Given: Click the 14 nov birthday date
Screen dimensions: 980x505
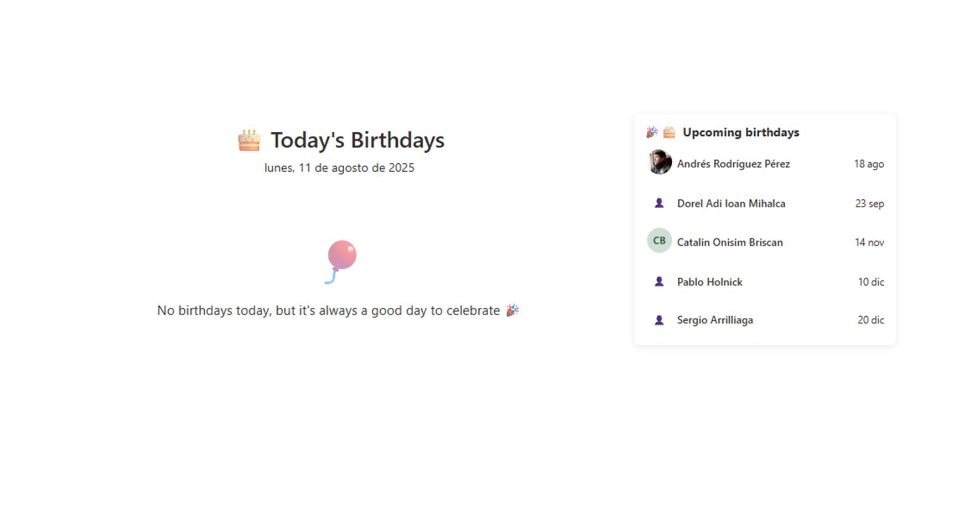Looking at the screenshot, I should pyautogui.click(x=869, y=243).
